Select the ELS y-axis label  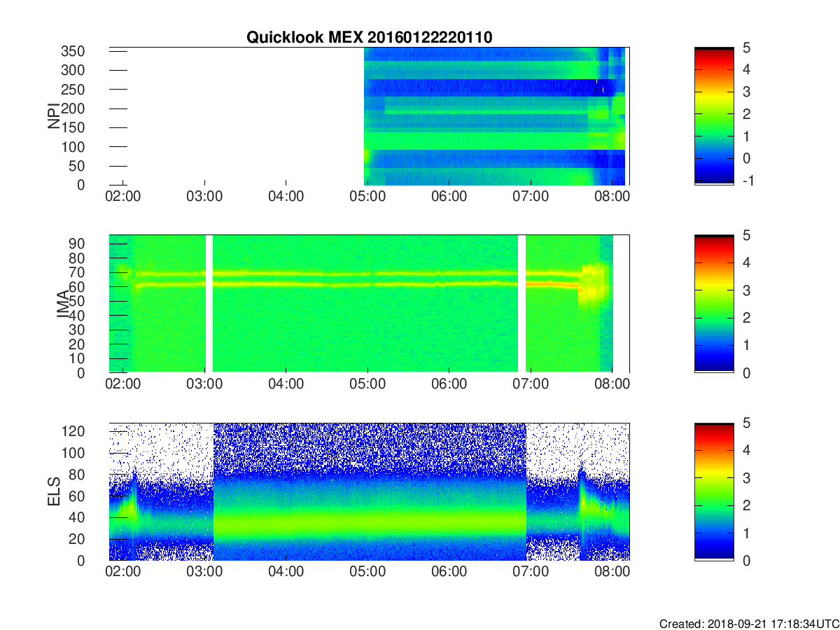click(x=53, y=491)
